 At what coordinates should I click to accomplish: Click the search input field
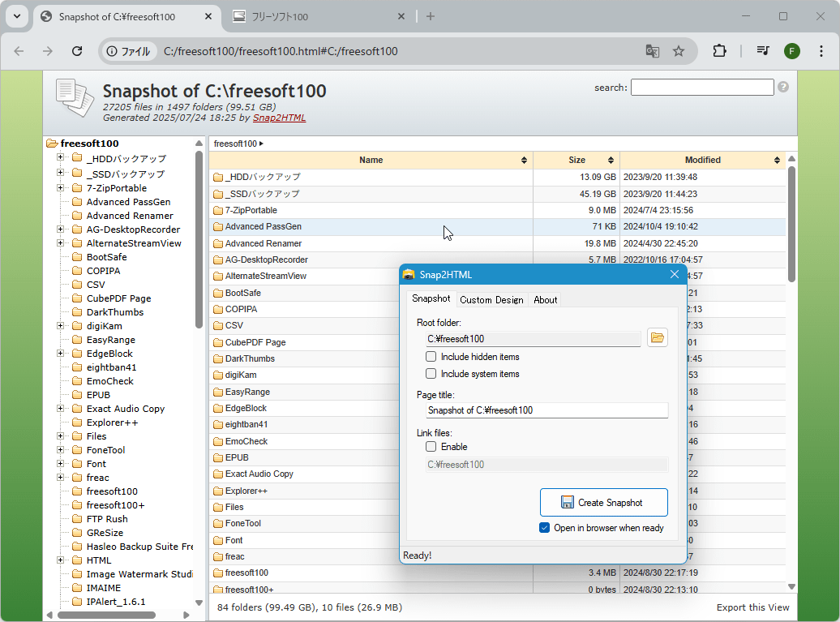click(x=702, y=88)
